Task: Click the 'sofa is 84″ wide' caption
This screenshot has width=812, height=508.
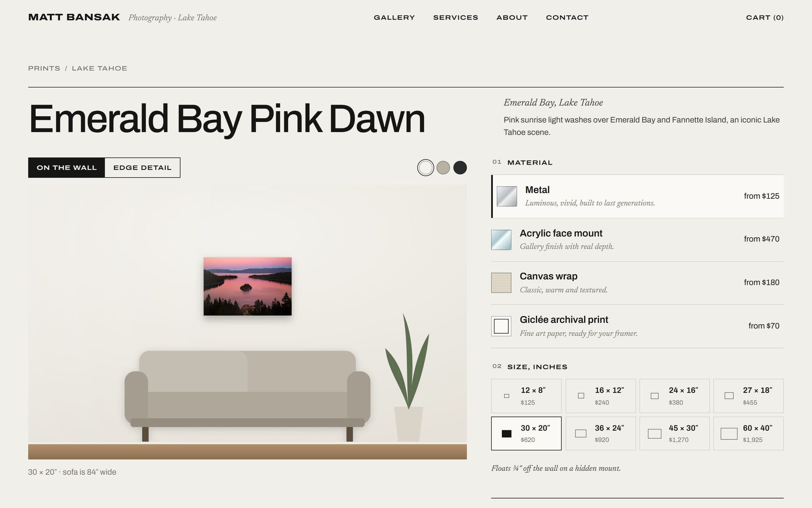Action: (x=89, y=472)
